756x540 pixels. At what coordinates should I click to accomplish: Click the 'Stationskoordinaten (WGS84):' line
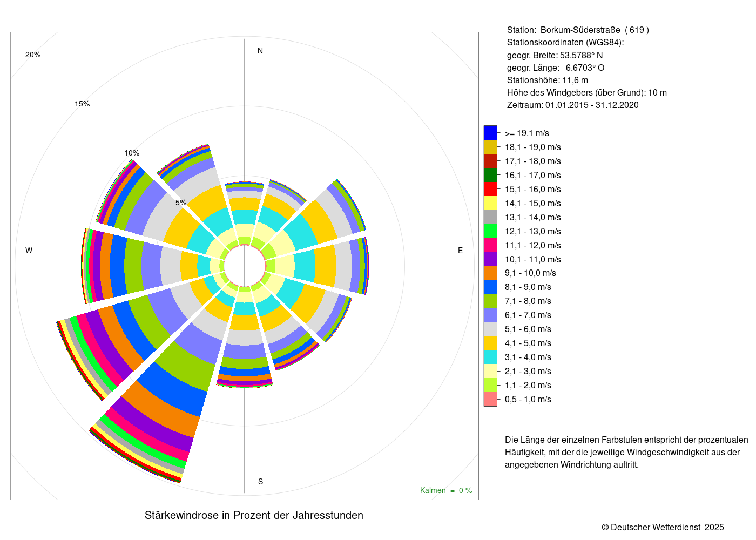[x=565, y=43]
